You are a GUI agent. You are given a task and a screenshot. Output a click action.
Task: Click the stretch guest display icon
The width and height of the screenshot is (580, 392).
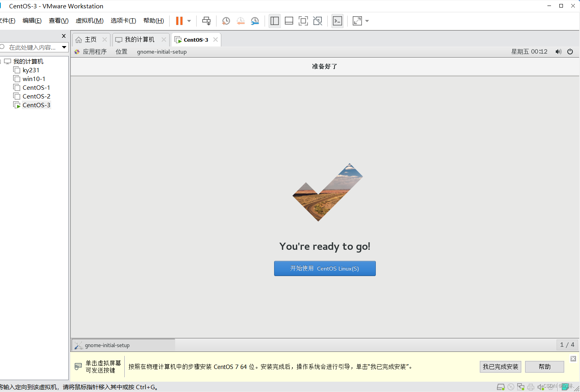357,21
